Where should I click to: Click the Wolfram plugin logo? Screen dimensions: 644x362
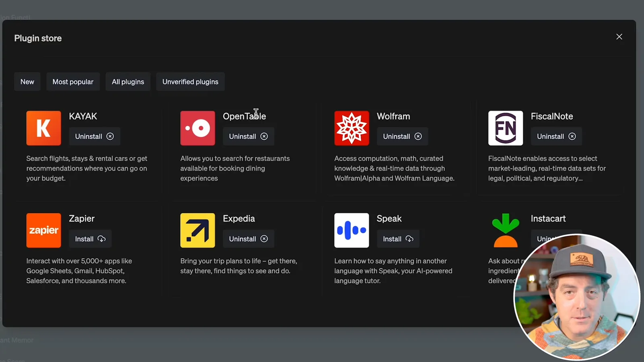point(351,128)
